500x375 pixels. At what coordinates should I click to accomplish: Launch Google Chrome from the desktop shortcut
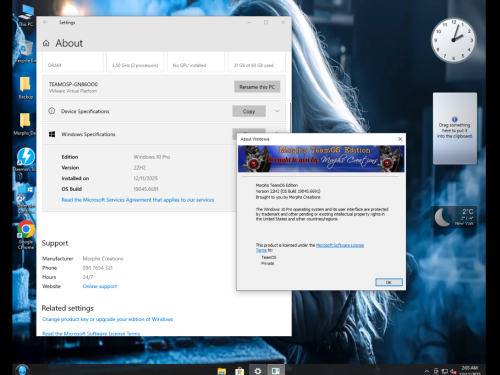(26, 234)
